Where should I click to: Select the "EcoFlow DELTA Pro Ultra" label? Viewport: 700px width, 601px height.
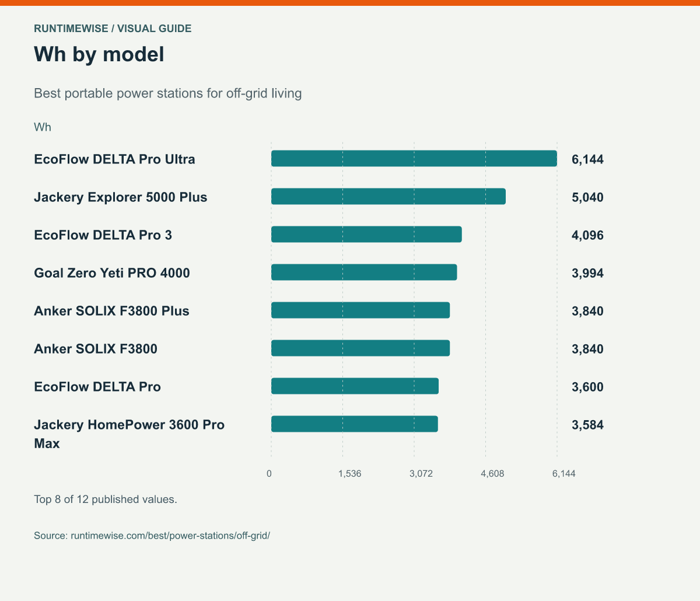114,159
